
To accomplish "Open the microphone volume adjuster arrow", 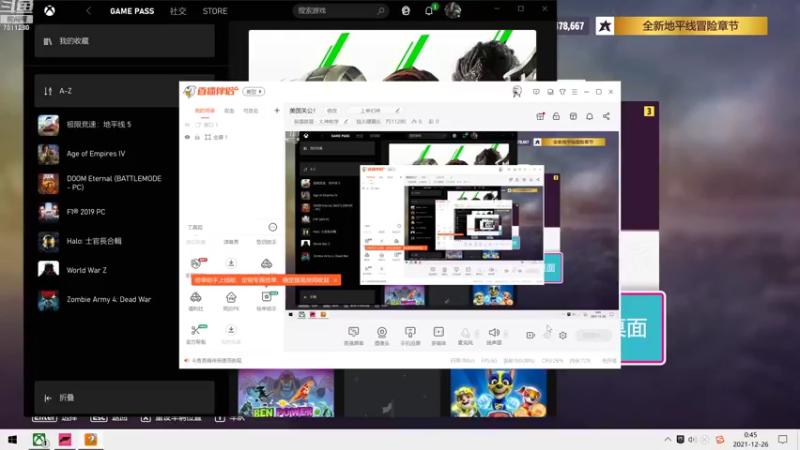I will tap(477, 334).
